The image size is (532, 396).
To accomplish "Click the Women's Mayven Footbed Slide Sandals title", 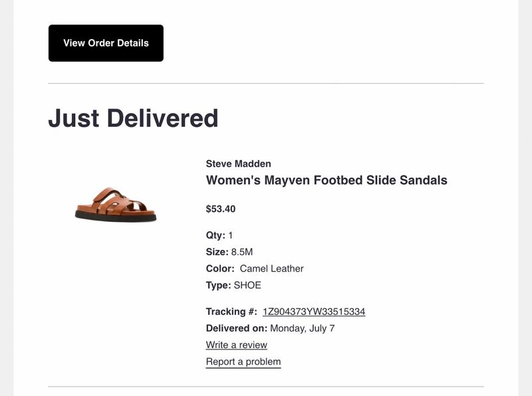I will coord(327,180).
